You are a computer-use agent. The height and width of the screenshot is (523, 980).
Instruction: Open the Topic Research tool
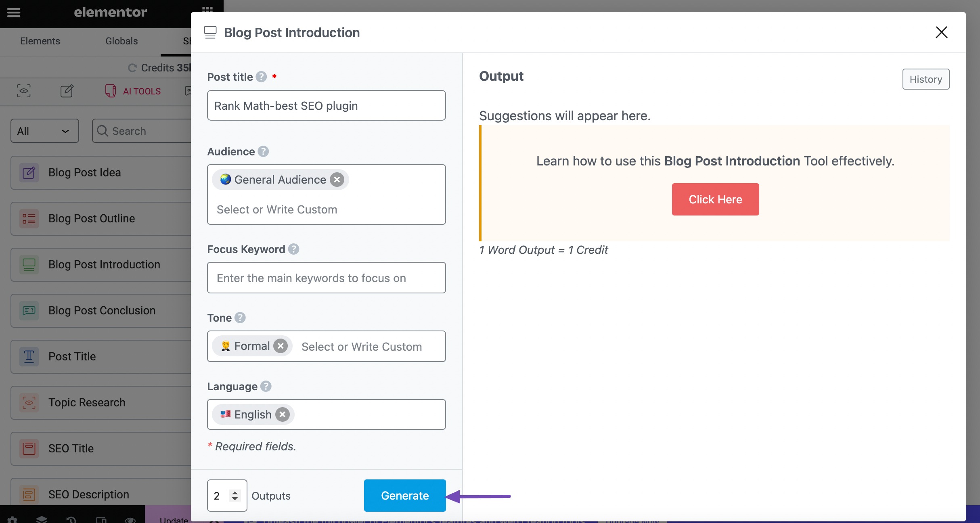101,403
